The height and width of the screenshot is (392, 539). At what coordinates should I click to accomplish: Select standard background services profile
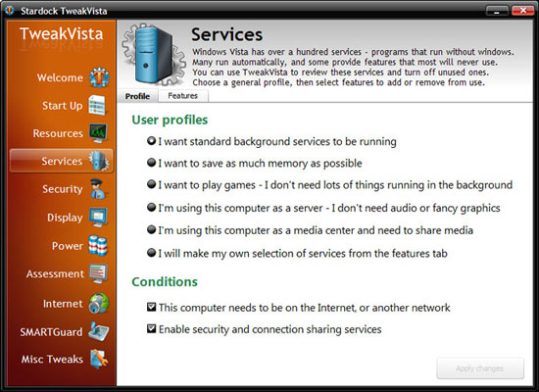[271, 141]
